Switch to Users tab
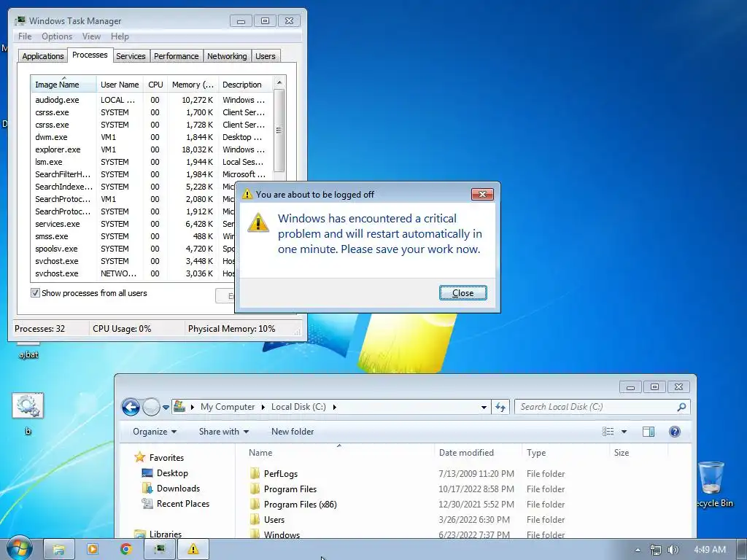Viewport: 747px width, 560px height. (x=266, y=56)
